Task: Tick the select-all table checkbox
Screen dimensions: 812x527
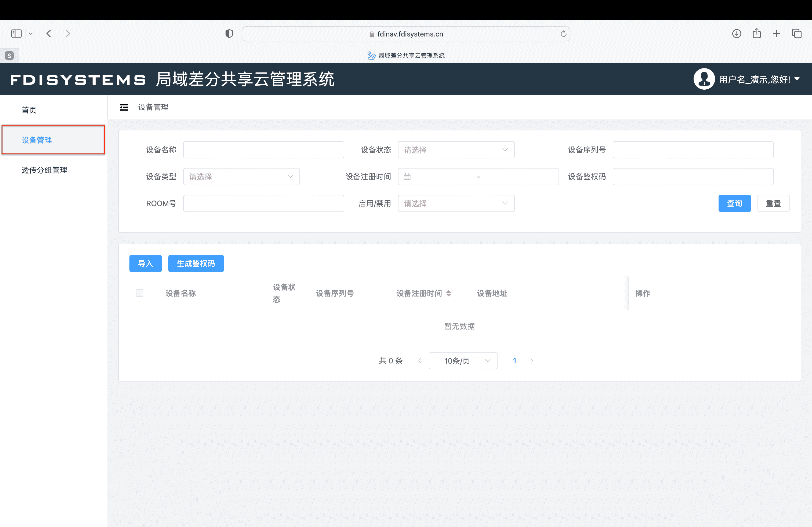Action: [x=140, y=293]
